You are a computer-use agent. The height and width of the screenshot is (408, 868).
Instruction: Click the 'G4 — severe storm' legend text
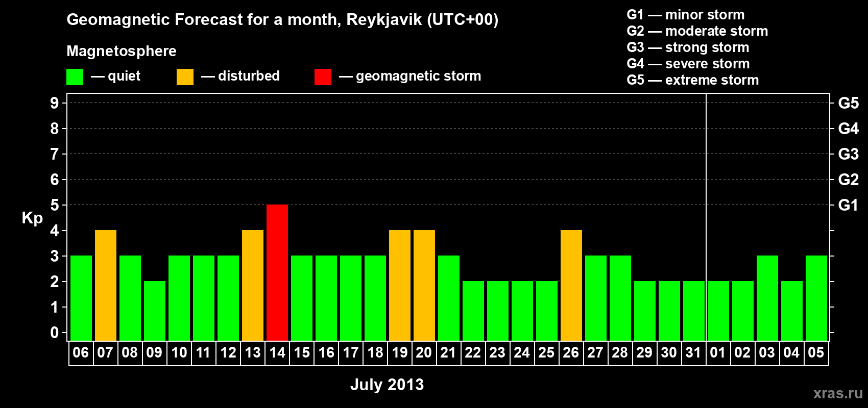pos(688,64)
